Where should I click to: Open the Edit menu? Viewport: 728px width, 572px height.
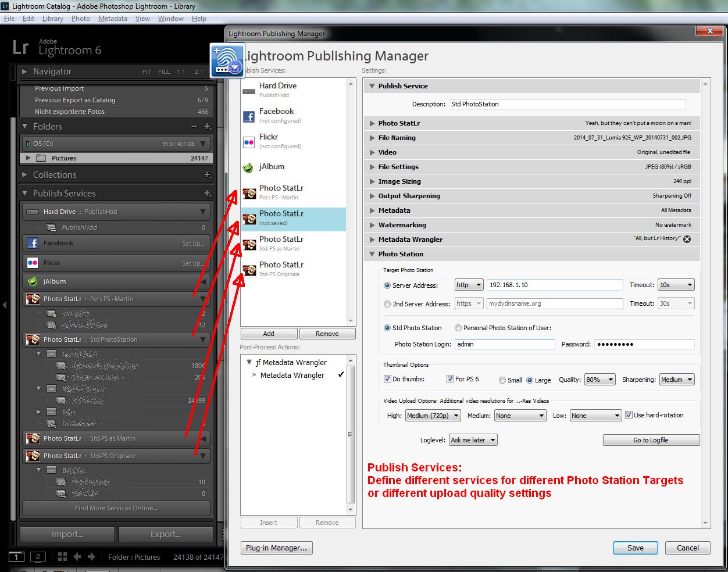point(28,19)
